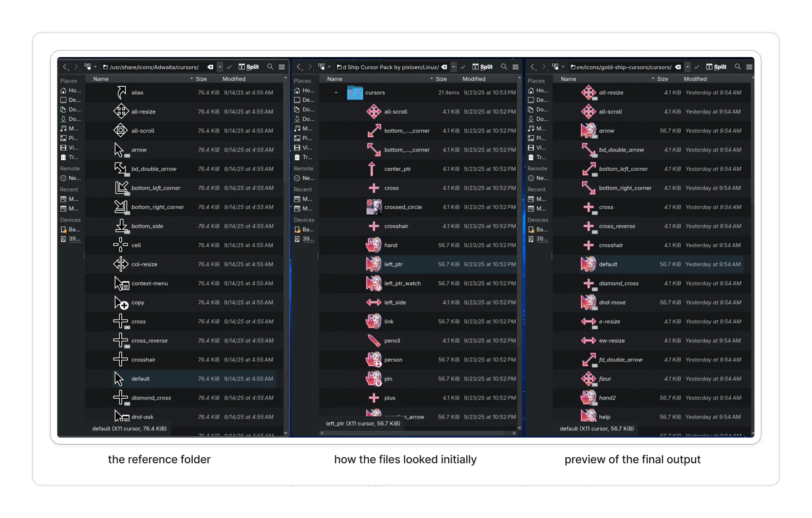Open the hamburger menu of the left pane
Screen dimensions: 812x518
[282, 67]
